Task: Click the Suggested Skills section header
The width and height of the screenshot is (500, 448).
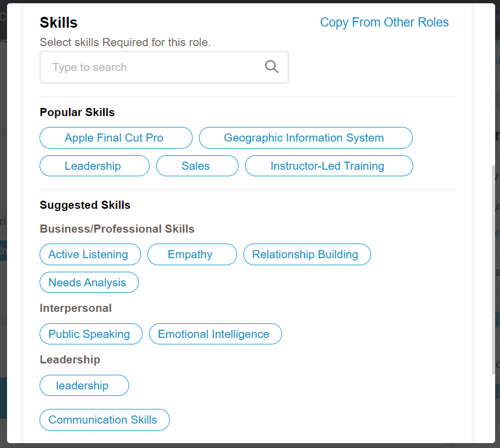Action: pos(85,205)
